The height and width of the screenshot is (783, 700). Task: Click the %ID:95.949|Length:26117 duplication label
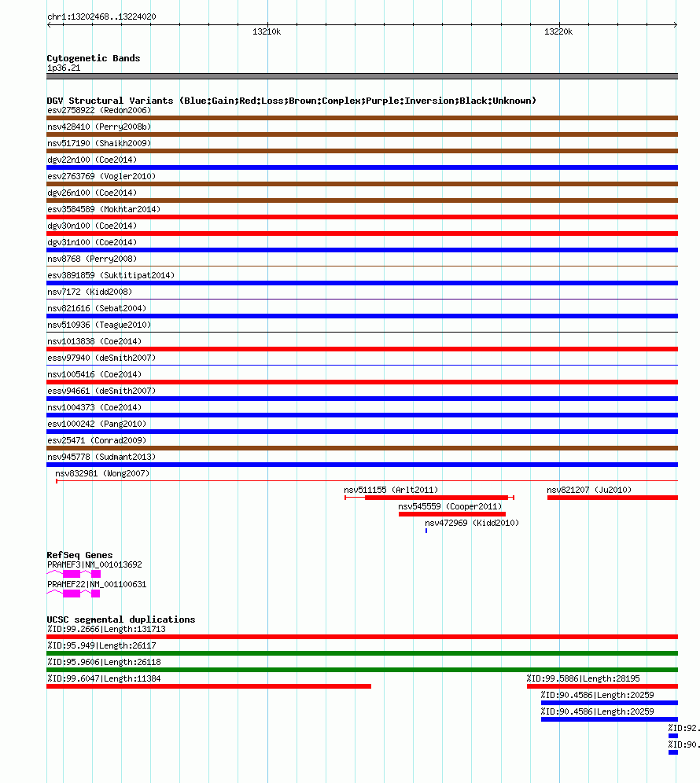coord(101,645)
